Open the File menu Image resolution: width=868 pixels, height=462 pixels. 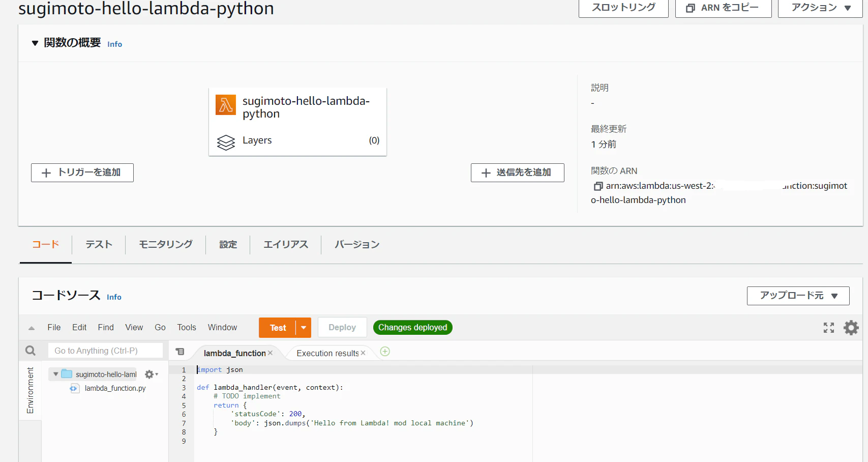[54, 328]
